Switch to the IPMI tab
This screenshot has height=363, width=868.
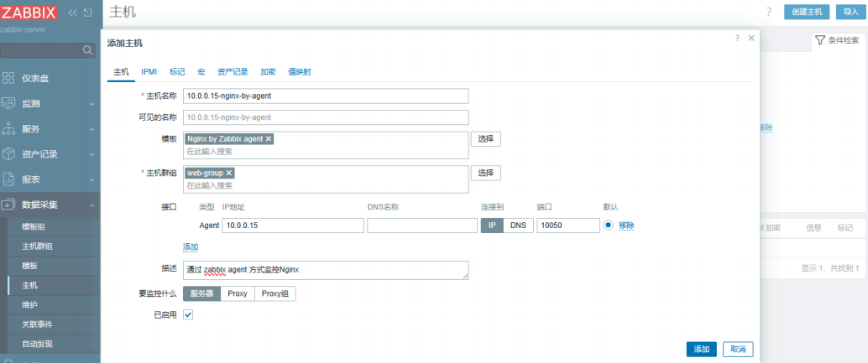tap(149, 72)
